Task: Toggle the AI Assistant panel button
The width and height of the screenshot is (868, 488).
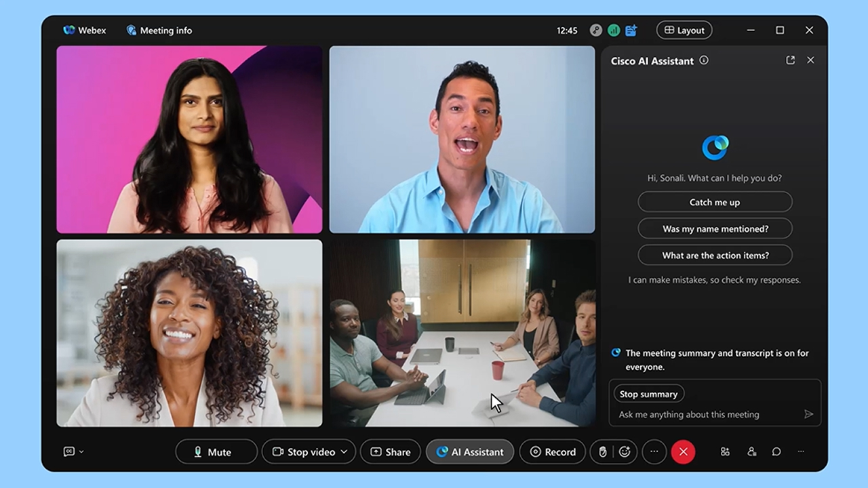Action: tap(469, 452)
